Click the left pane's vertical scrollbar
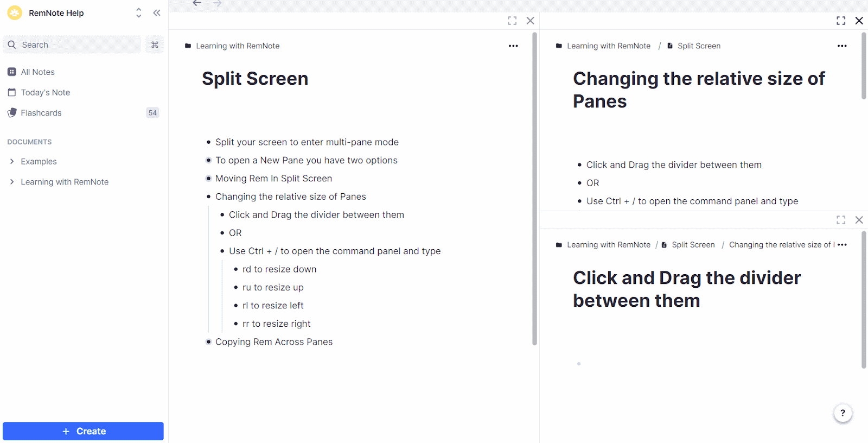This screenshot has width=868, height=443. pos(534,190)
